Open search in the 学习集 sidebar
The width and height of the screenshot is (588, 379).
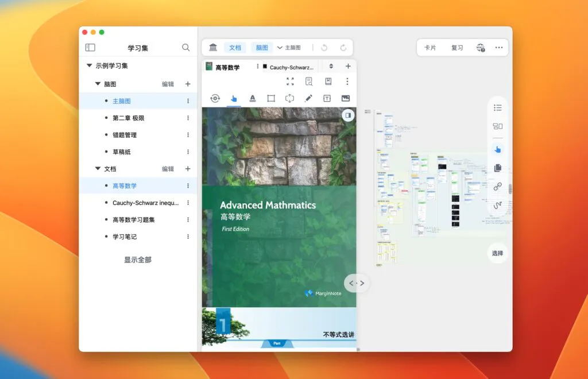point(185,48)
